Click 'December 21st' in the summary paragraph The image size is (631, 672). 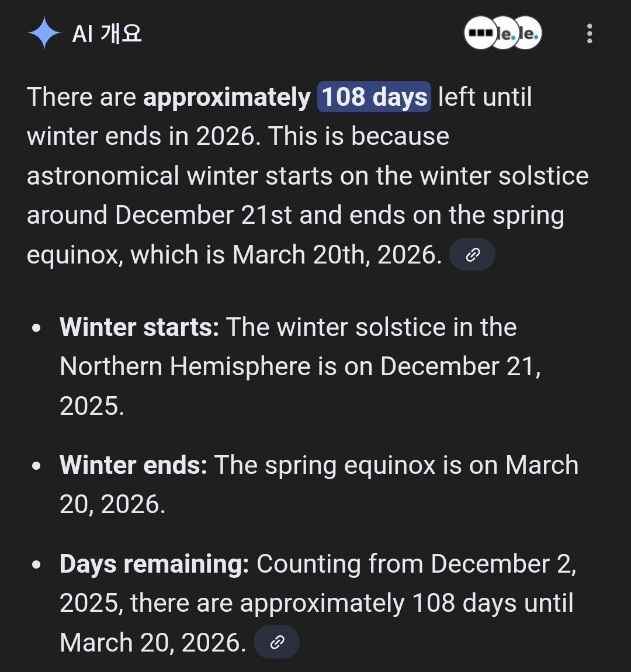[203, 216]
